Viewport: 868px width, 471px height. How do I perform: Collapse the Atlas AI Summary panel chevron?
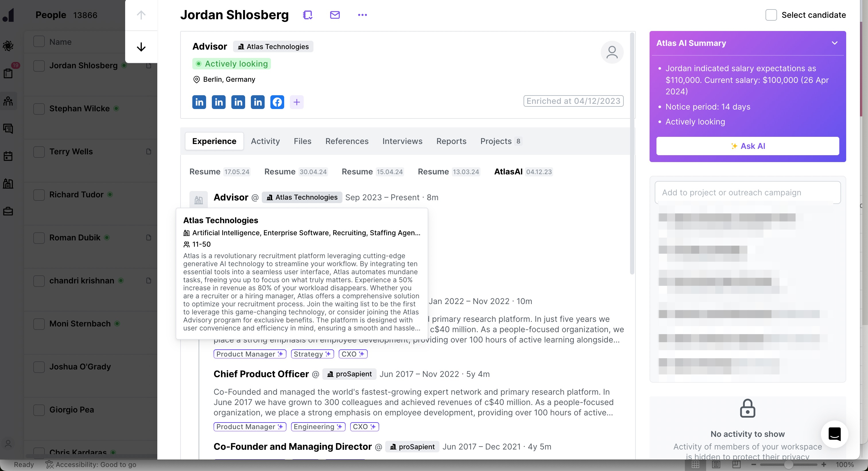pyautogui.click(x=835, y=43)
